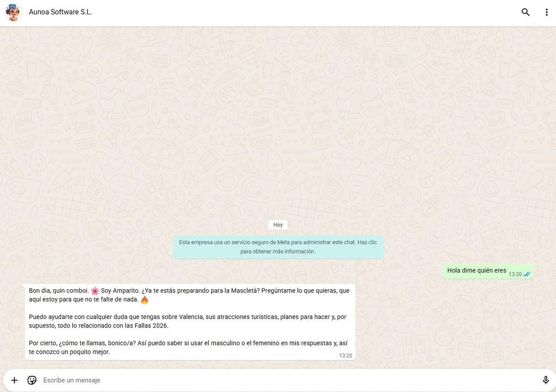Open the sticker and emoji picker icon
The image size is (556, 392).
tap(32, 380)
